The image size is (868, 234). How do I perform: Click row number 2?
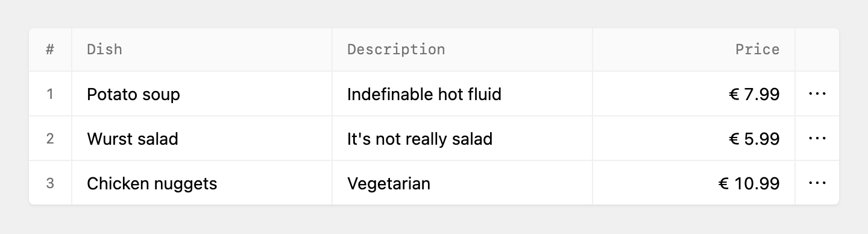point(50,139)
